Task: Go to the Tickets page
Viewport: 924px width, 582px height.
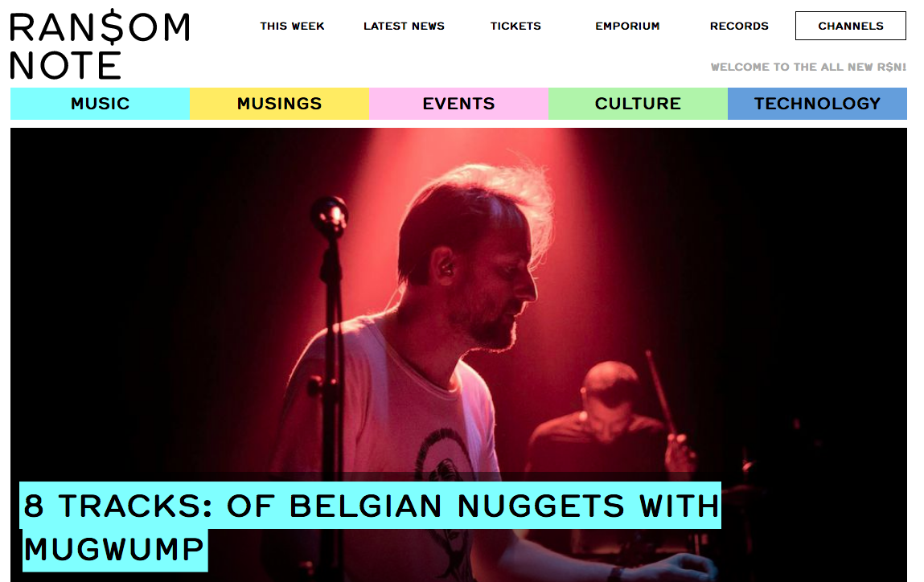Action: tap(515, 26)
